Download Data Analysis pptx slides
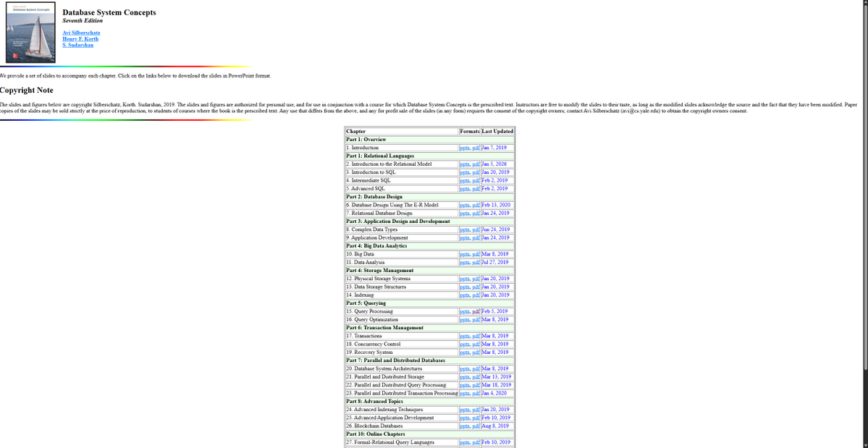 pos(465,262)
